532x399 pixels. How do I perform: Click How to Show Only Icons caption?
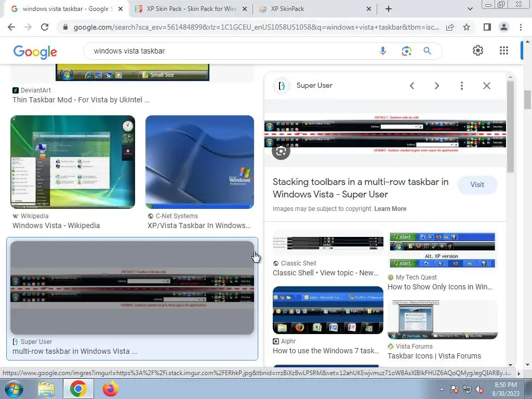point(440,287)
